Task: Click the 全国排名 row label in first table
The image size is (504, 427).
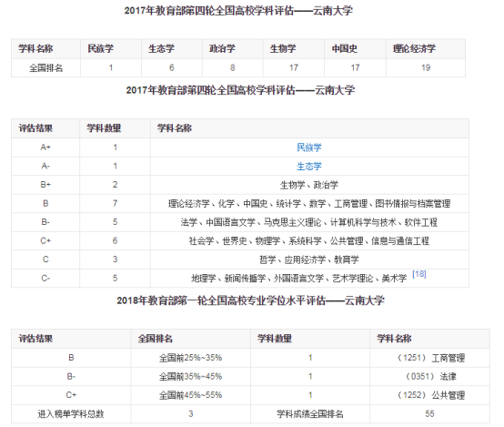Action: pos(46,68)
